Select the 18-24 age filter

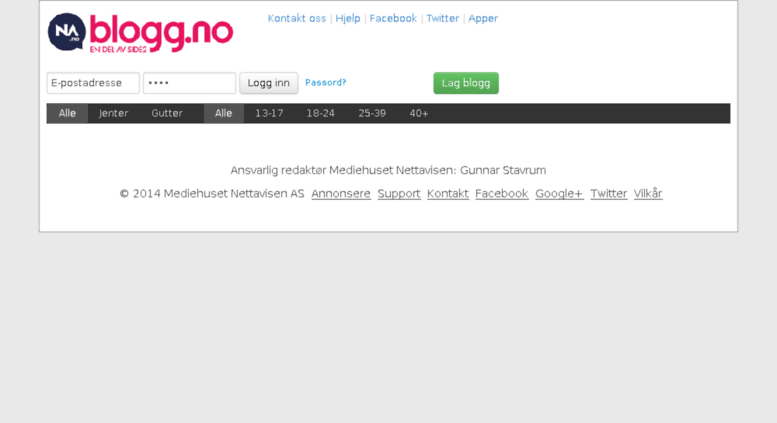coord(321,113)
